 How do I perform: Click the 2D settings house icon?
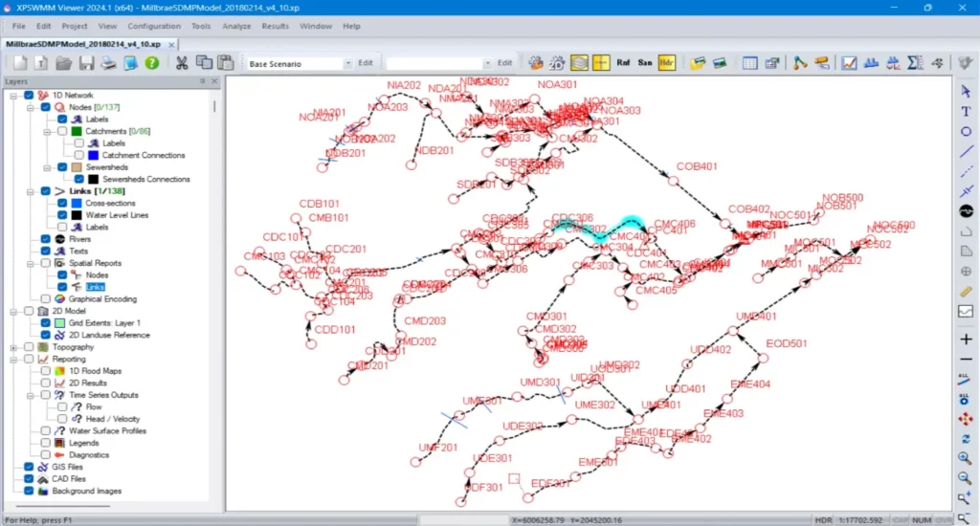(557, 62)
